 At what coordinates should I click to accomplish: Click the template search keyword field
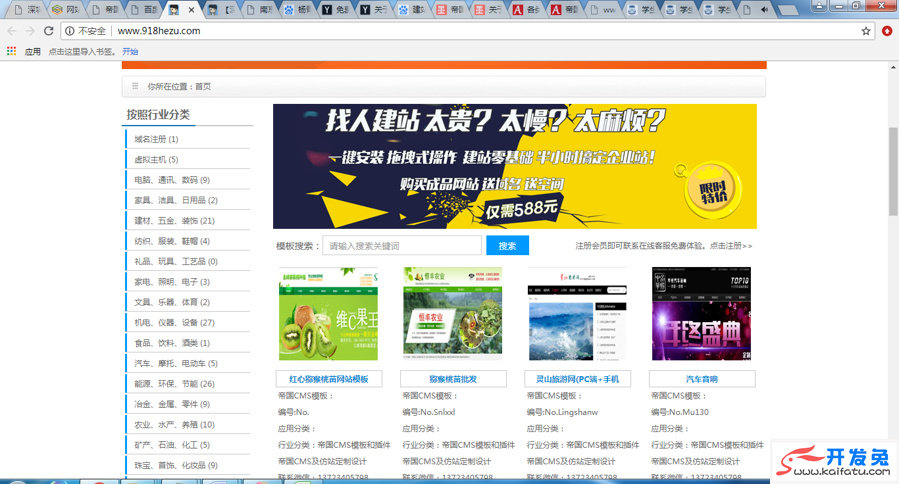tap(402, 246)
